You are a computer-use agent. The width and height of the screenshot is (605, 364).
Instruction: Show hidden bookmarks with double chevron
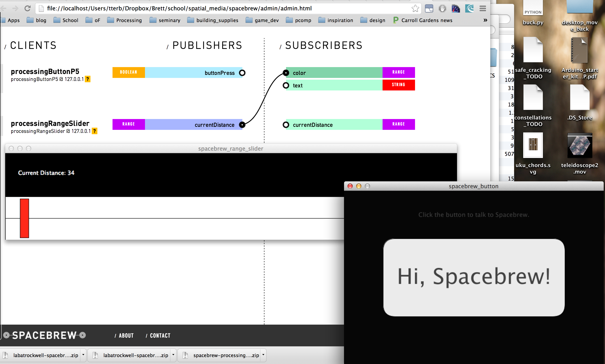pos(485,20)
